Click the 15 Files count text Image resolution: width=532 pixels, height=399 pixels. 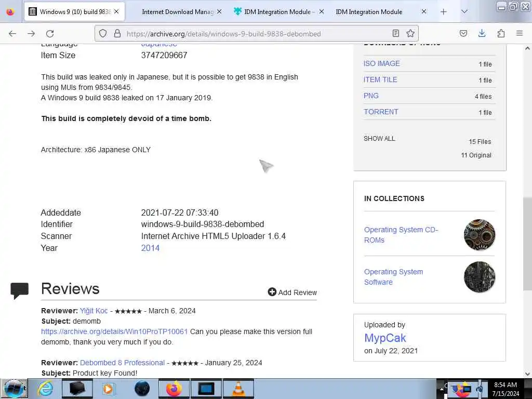[x=480, y=142]
